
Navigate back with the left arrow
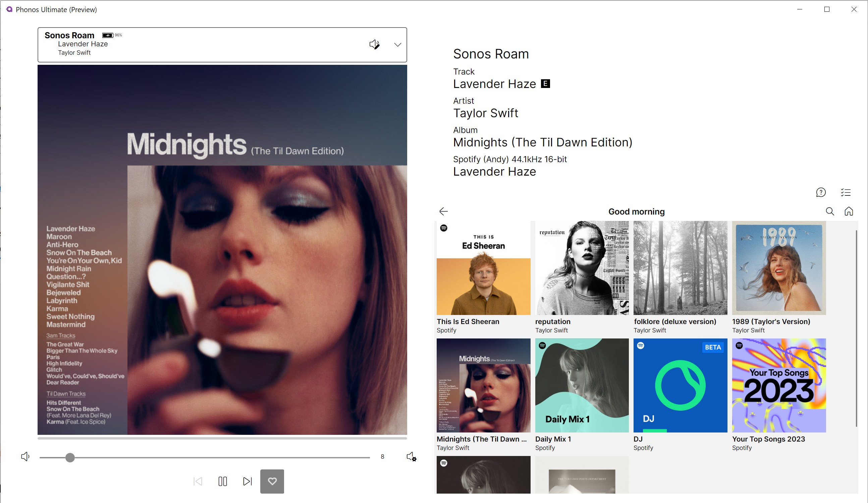444,211
